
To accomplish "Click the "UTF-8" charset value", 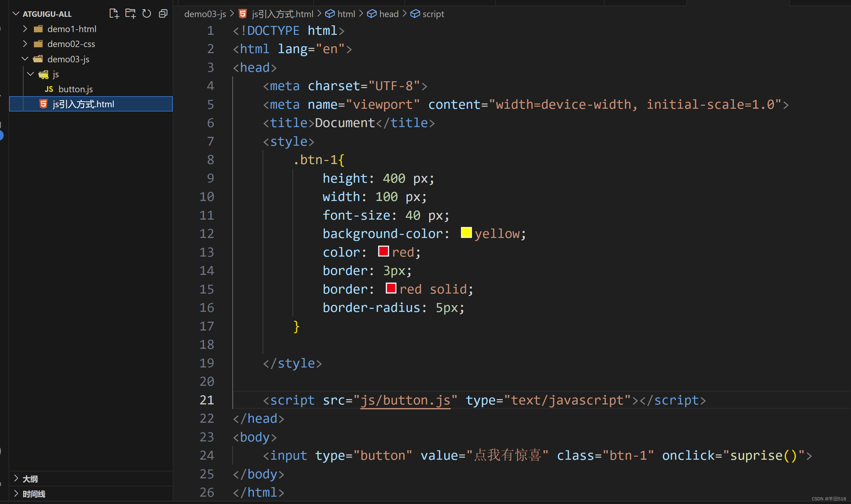I will click(x=394, y=86).
